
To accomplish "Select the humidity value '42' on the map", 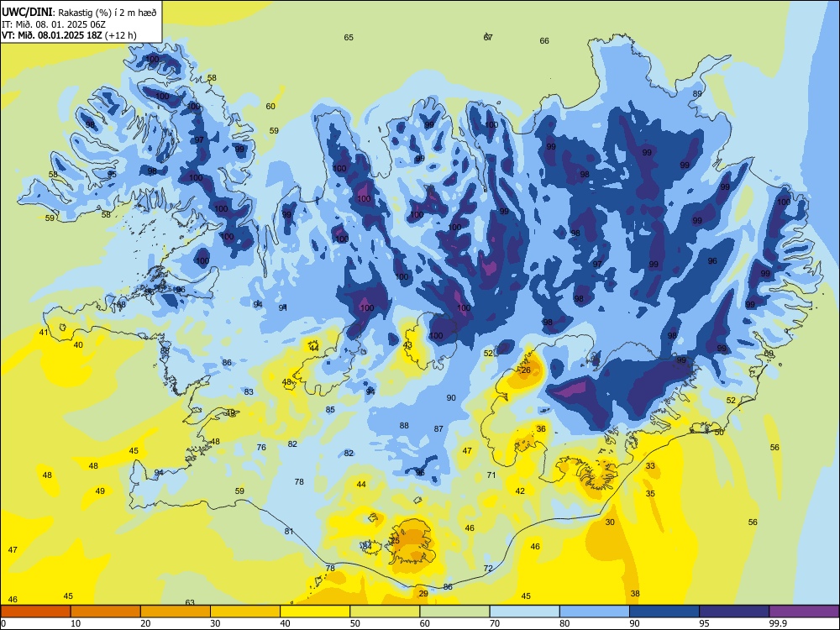I will 520,491.
